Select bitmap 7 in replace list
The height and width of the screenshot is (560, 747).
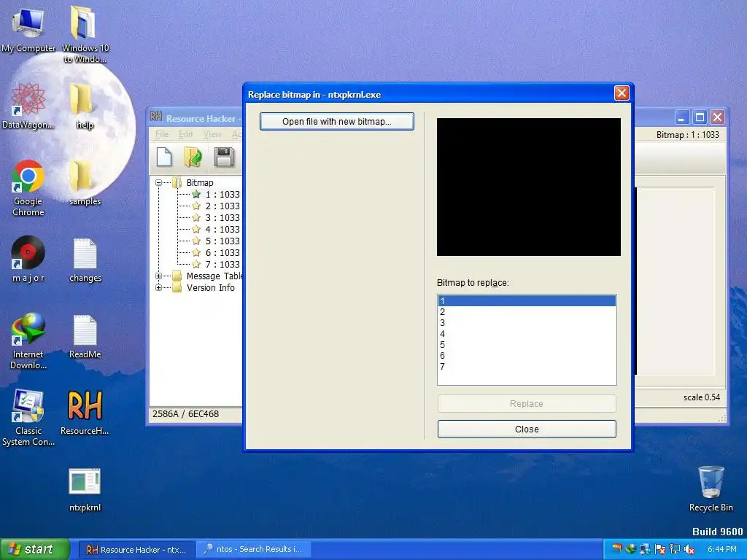pyautogui.click(x=527, y=367)
